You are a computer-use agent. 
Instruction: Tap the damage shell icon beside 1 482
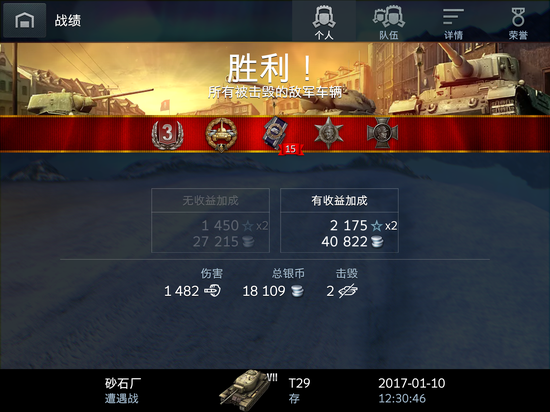tap(212, 291)
